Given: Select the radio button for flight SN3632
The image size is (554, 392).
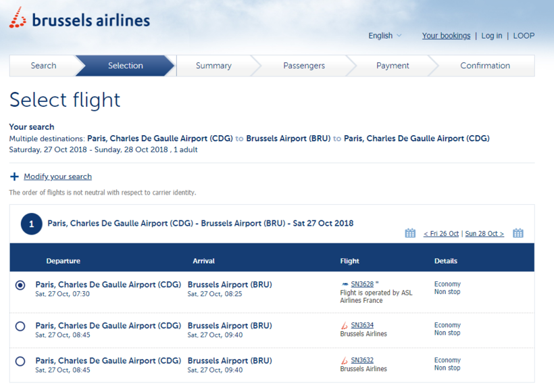Looking at the screenshot, I should pyautogui.click(x=20, y=362).
